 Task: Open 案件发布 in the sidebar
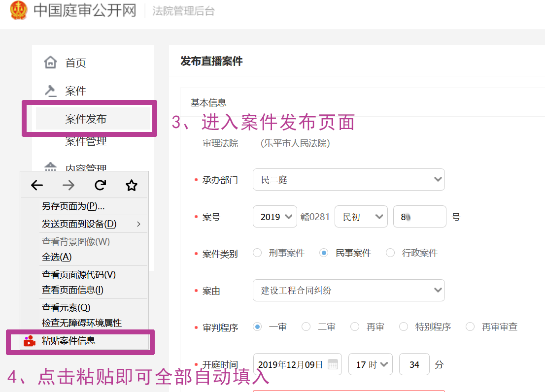tap(86, 119)
